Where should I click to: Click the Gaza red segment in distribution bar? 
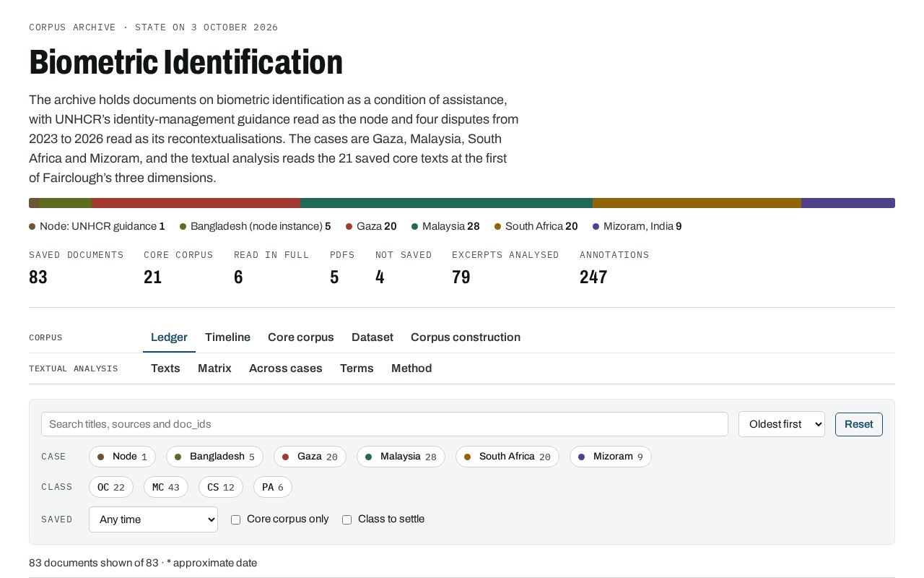pos(196,203)
